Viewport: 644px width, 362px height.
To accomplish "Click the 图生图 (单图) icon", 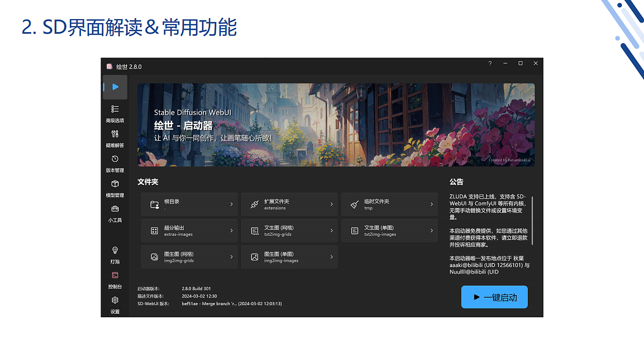I will (x=255, y=257).
